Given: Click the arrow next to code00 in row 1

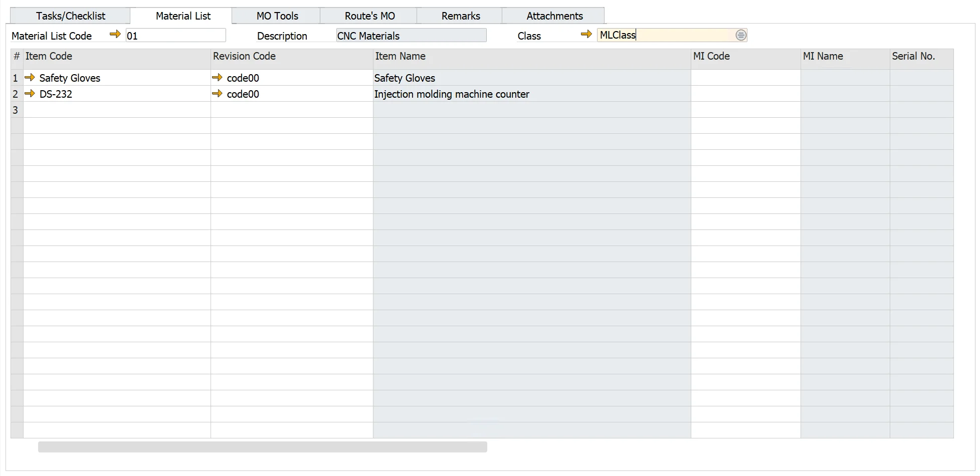Looking at the screenshot, I should (218, 78).
